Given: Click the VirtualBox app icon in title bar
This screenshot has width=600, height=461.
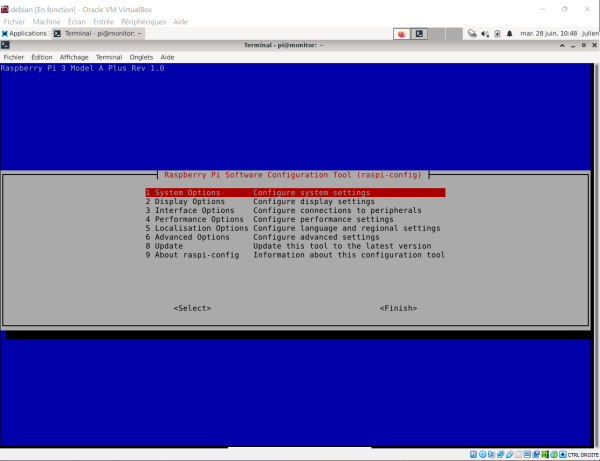Looking at the screenshot, I should 5,9.
